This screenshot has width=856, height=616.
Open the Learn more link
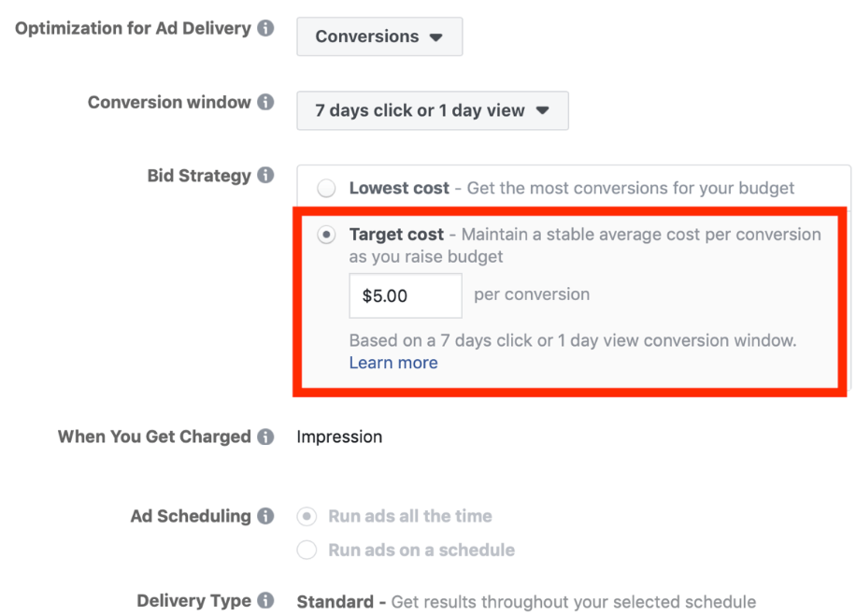(x=392, y=363)
